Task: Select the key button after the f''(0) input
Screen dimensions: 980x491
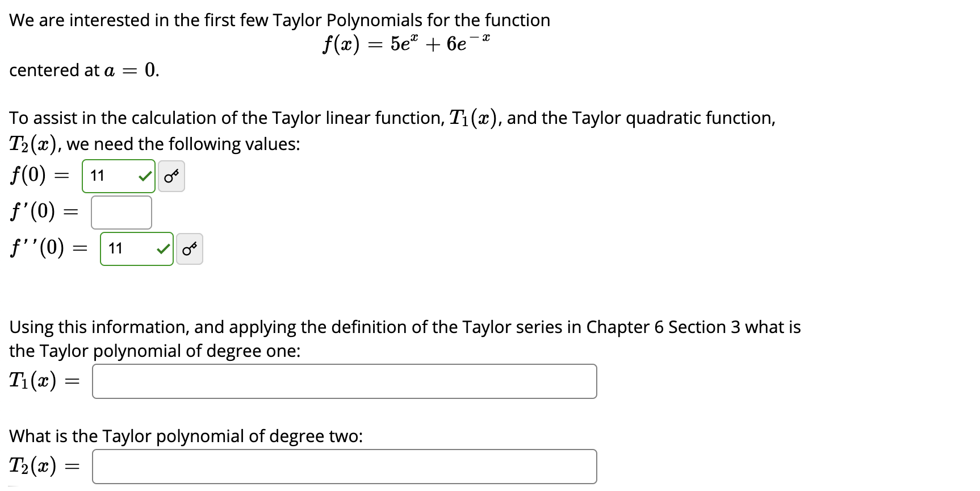Action: [190, 249]
